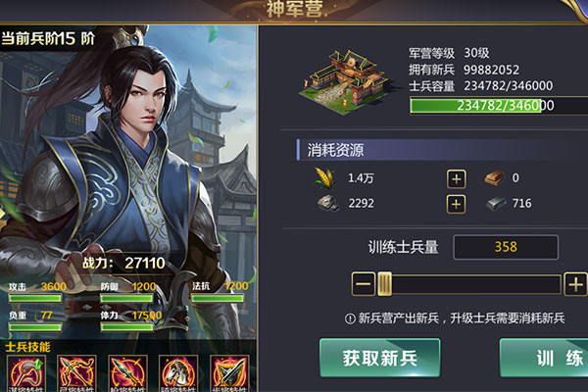588x392 pixels.
Task: Select the bow and arrow skill icon
Action: point(76,373)
